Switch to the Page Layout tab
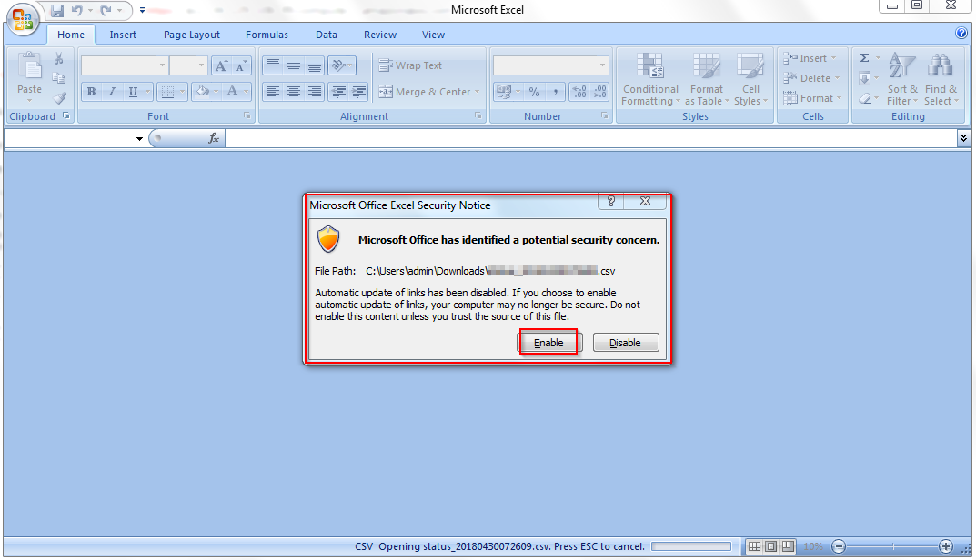Screen dimensions: 976x560 (192, 35)
